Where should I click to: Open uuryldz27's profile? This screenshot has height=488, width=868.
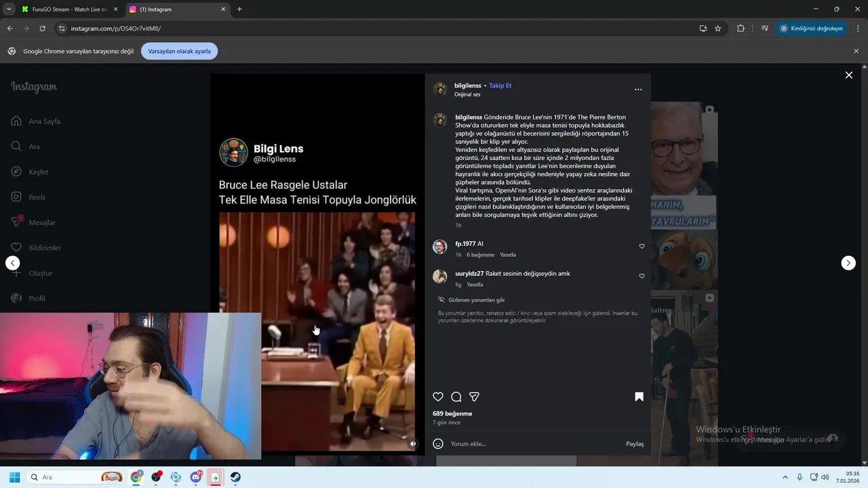point(469,273)
